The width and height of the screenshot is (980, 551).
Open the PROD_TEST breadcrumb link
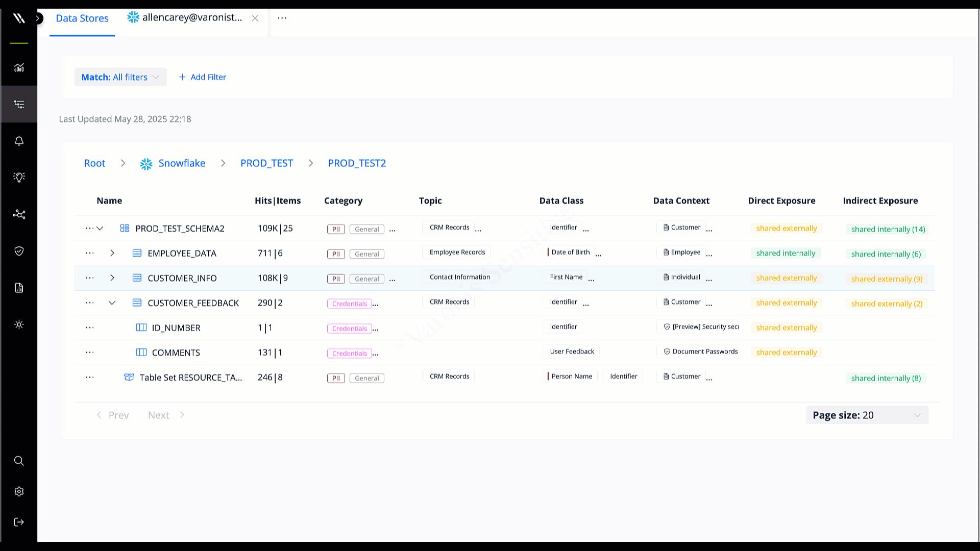[x=266, y=163]
